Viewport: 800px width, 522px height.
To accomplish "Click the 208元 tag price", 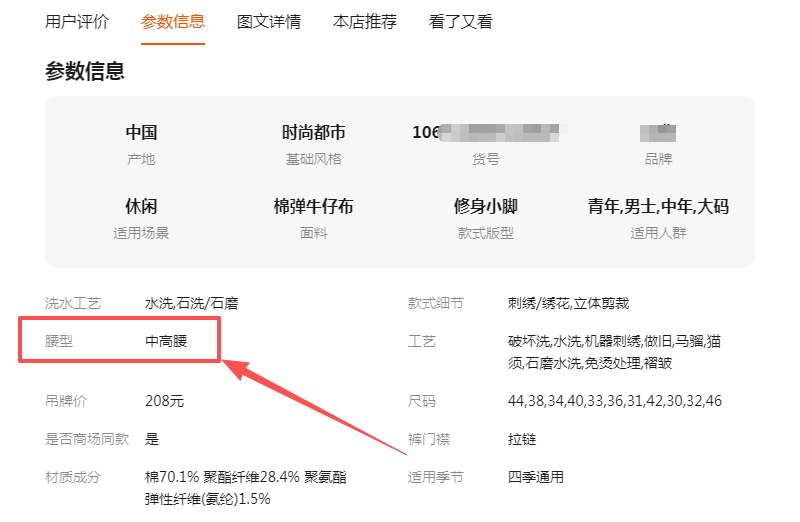I will (165, 401).
